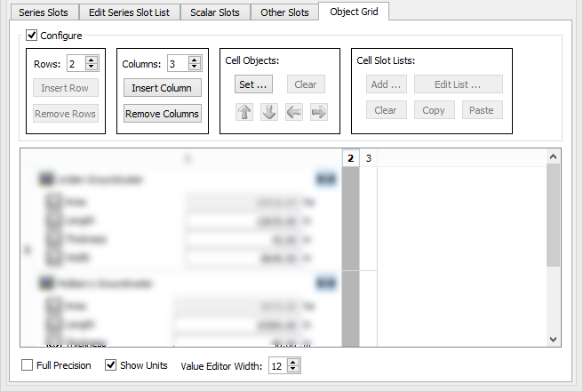
Task: Click the move cell left arrow icon
Action: click(x=294, y=112)
